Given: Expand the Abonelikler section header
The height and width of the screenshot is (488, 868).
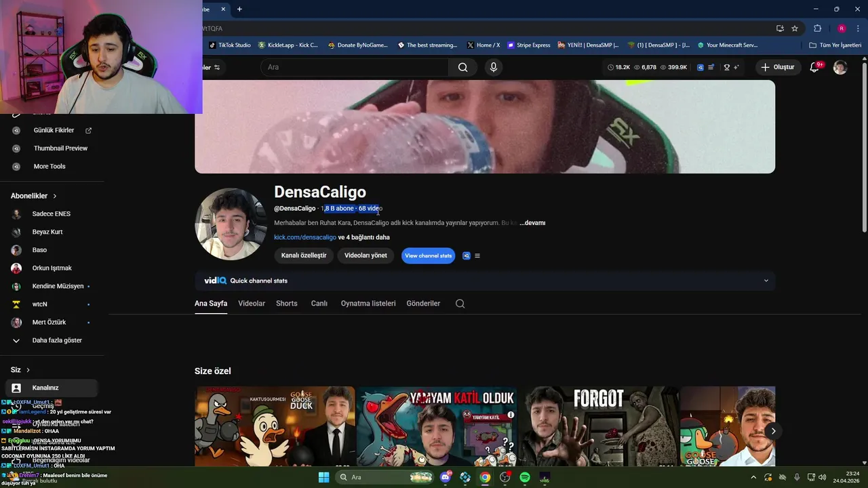Looking at the screenshot, I should point(34,196).
